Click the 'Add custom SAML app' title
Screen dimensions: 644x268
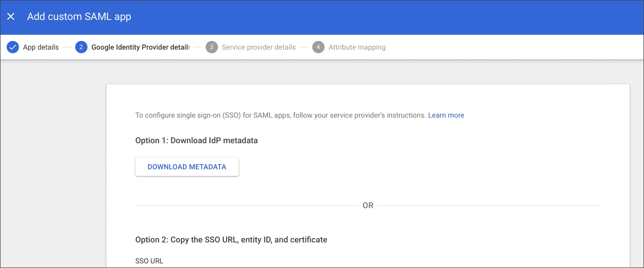point(79,17)
